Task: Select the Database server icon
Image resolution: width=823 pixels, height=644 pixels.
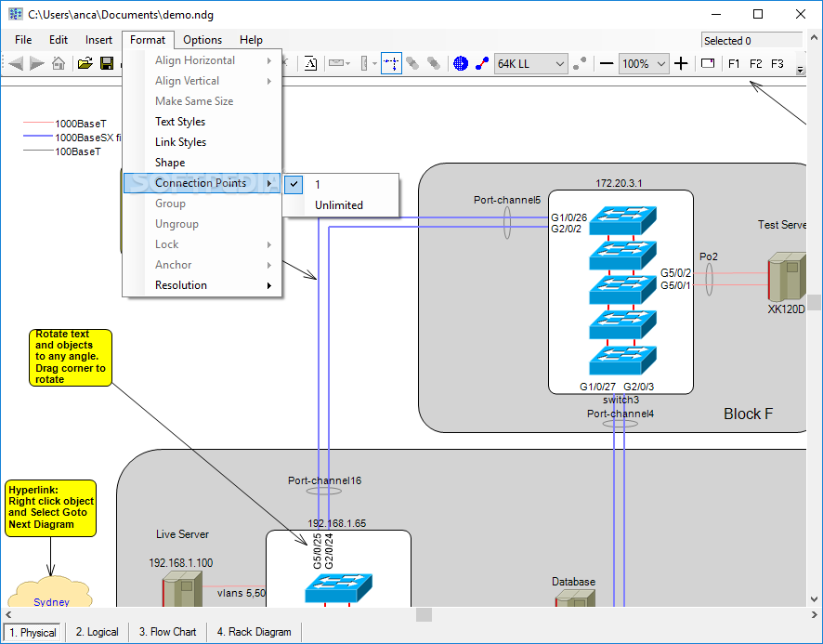Action: click(x=575, y=598)
